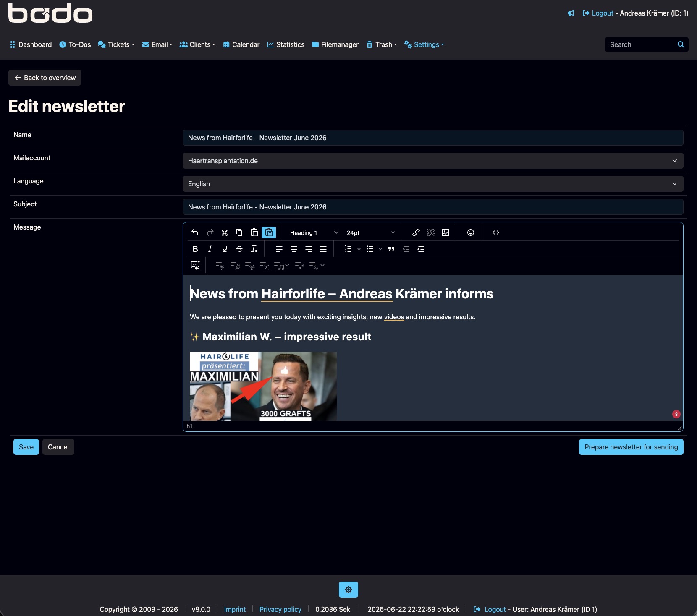Open the Settings menu
This screenshot has width=697, height=616.
(424, 44)
